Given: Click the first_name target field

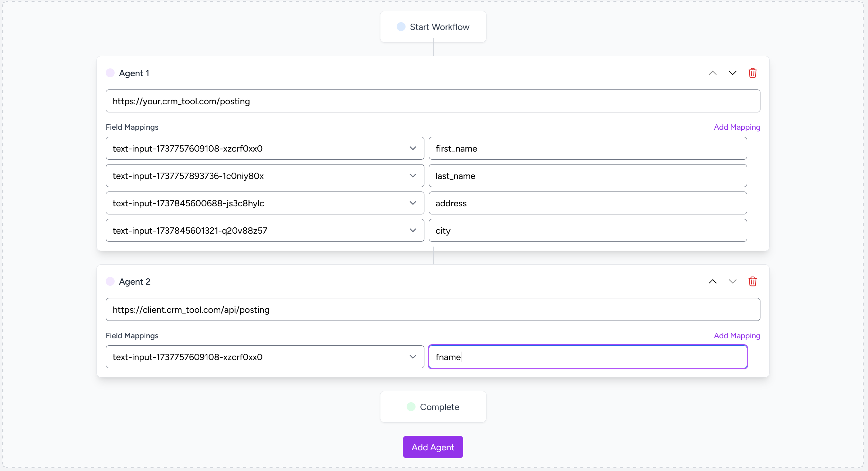Looking at the screenshot, I should [x=587, y=148].
